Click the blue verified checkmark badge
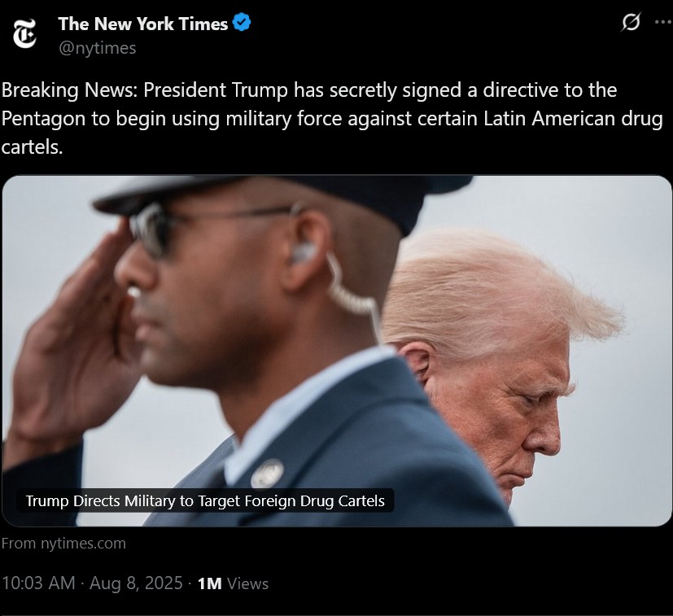The image size is (673, 616). 242,22
